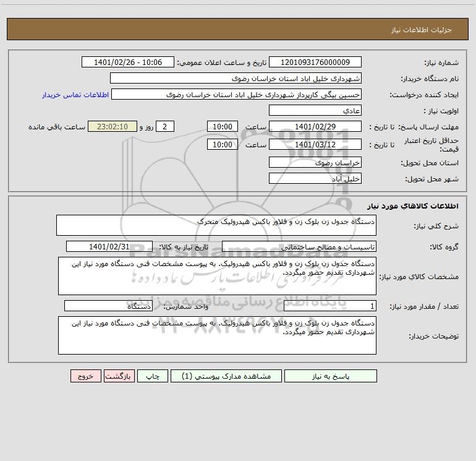Click the buyer name field شهرداری خلیل اباد
Viewport: 476px width, 461px height.
coord(236,78)
